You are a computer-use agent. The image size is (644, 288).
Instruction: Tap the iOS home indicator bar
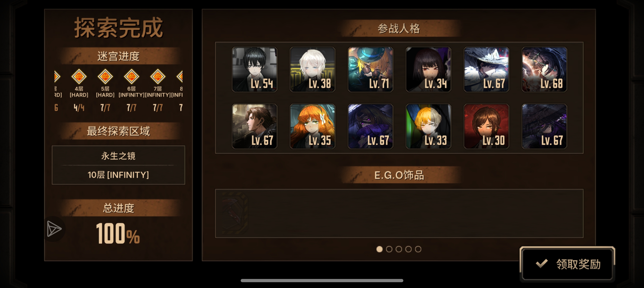tap(322, 281)
